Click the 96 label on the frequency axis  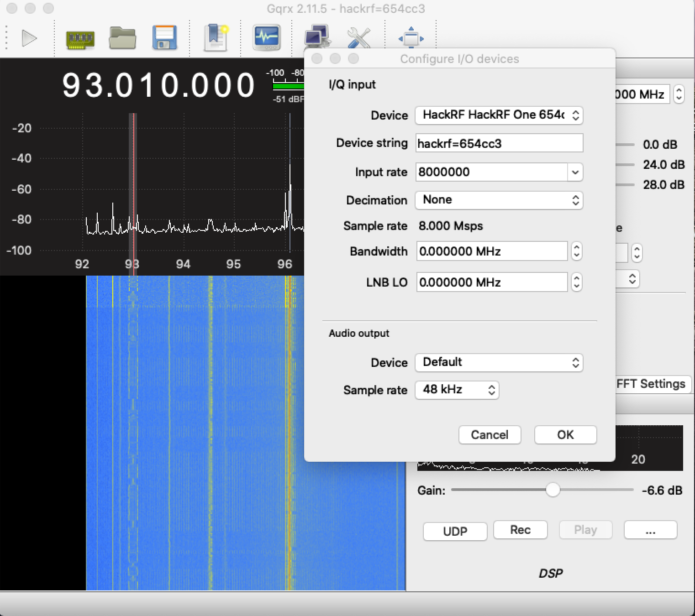tap(284, 264)
